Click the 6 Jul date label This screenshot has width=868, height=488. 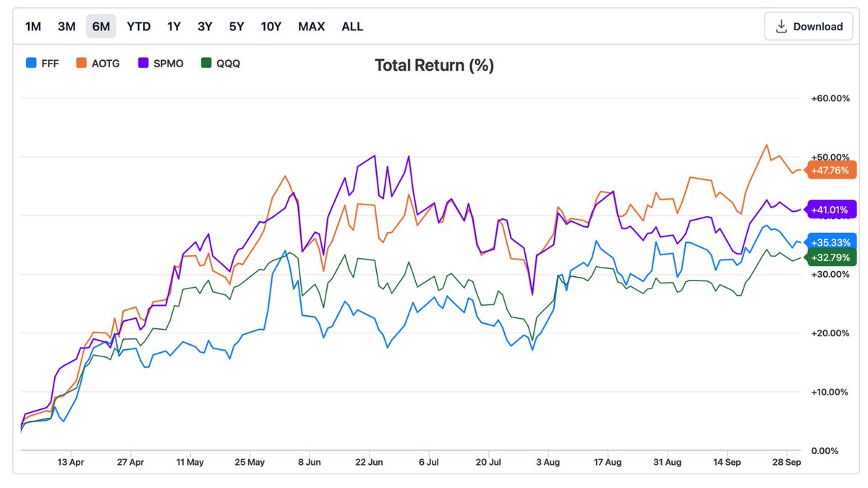(x=430, y=461)
